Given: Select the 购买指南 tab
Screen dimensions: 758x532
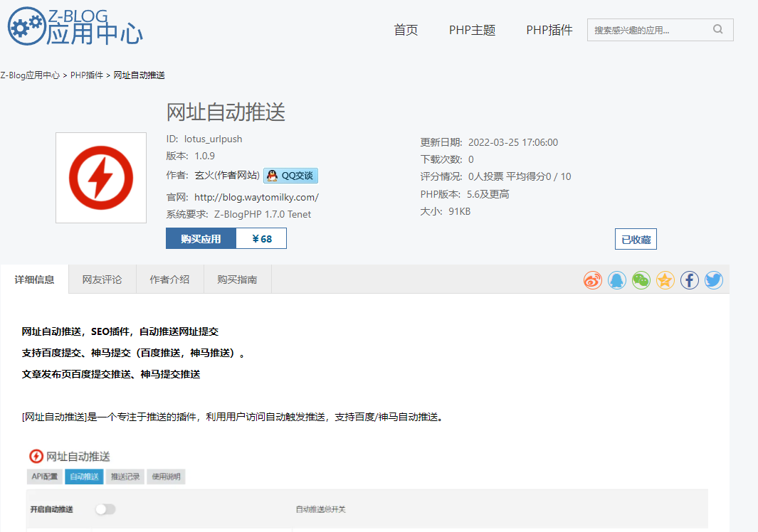Looking at the screenshot, I should pos(237,280).
